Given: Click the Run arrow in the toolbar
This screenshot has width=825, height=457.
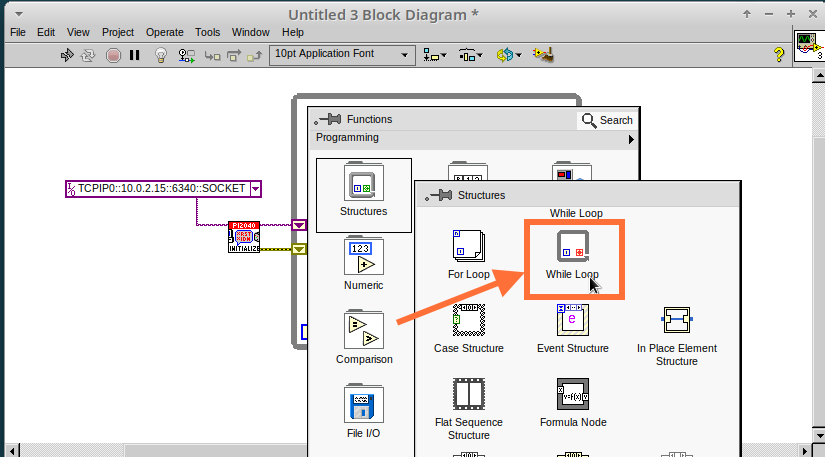Looking at the screenshot, I should tap(67, 55).
